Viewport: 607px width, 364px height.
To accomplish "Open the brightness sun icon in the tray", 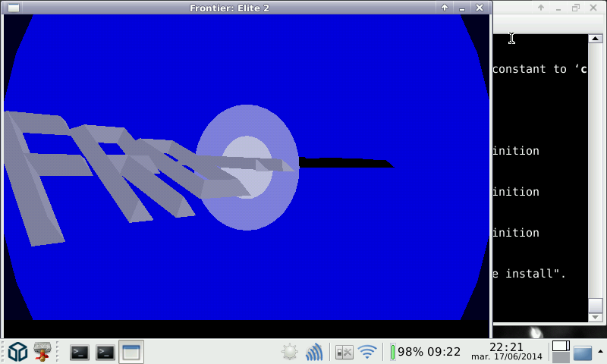I will (289, 352).
